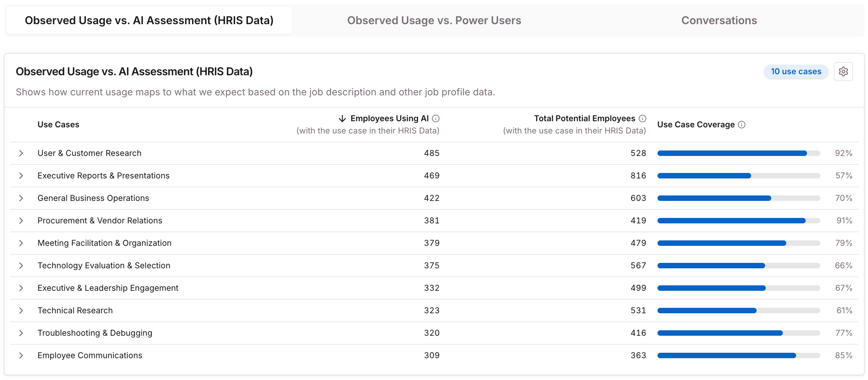Click the 363 total potential employees value
The height and width of the screenshot is (380, 868).
(638, 355)
